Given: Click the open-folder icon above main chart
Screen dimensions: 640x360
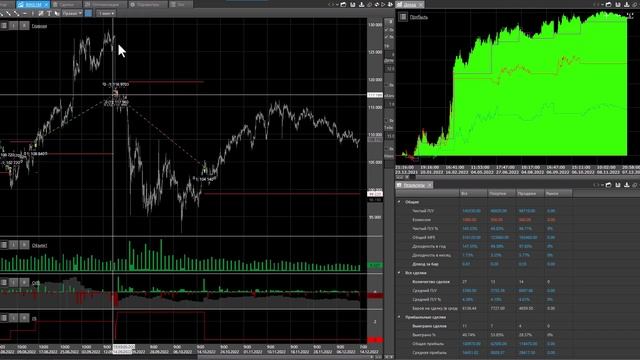Looking at the screenshot, I should click(343, 4).
